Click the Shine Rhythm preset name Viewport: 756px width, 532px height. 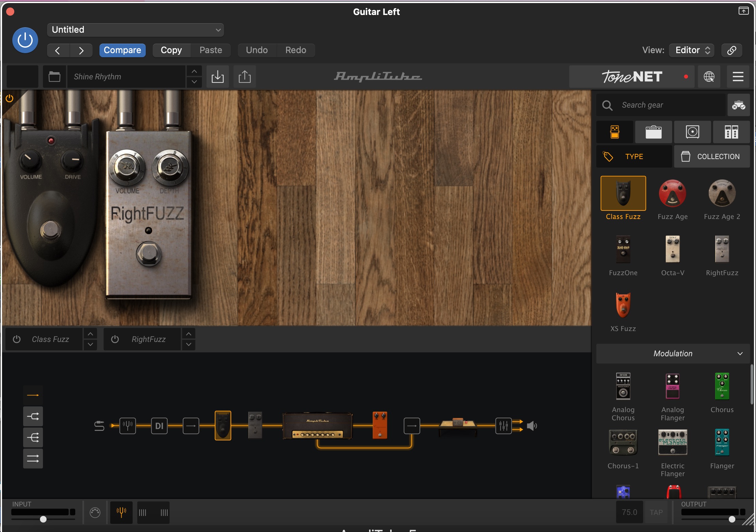[126, 77]
